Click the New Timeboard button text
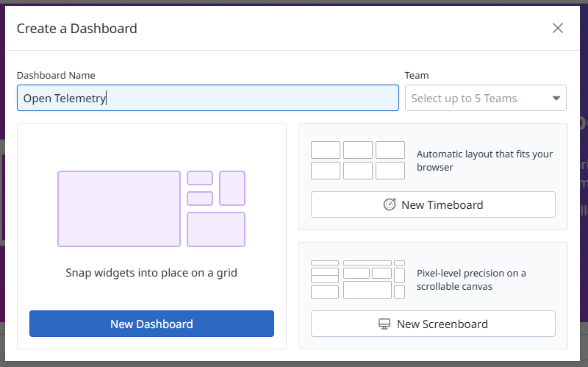 click(x=442, y=205)
